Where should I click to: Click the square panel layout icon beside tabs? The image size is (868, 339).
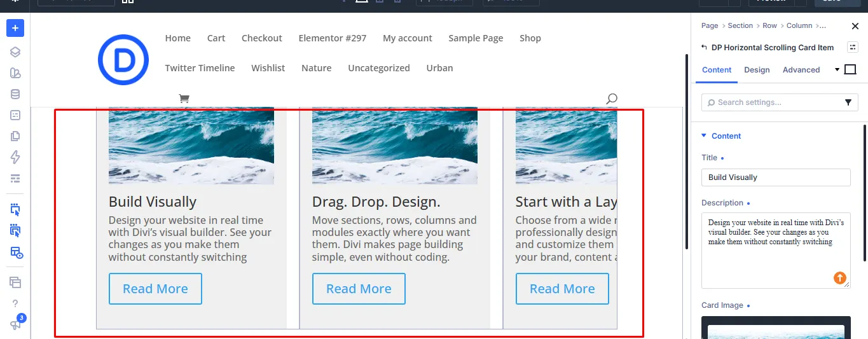click(850, 69)
